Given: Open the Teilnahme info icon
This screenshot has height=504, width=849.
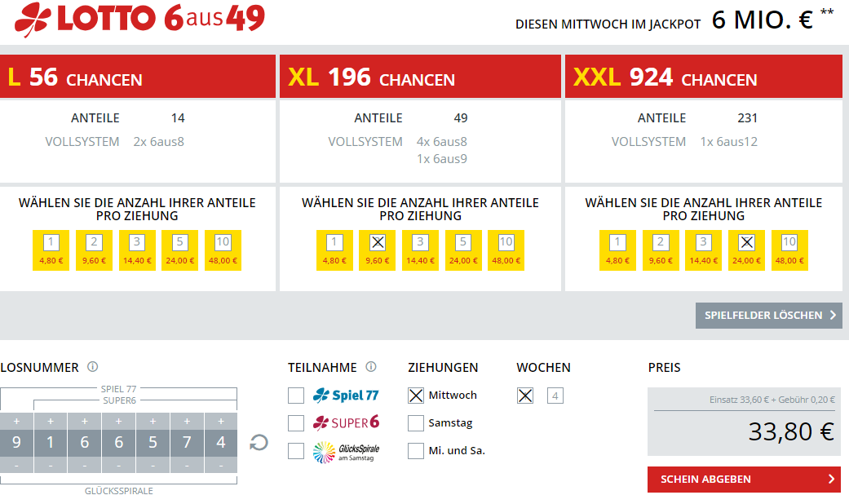Looking at the screenshot, I should (371, 367).
